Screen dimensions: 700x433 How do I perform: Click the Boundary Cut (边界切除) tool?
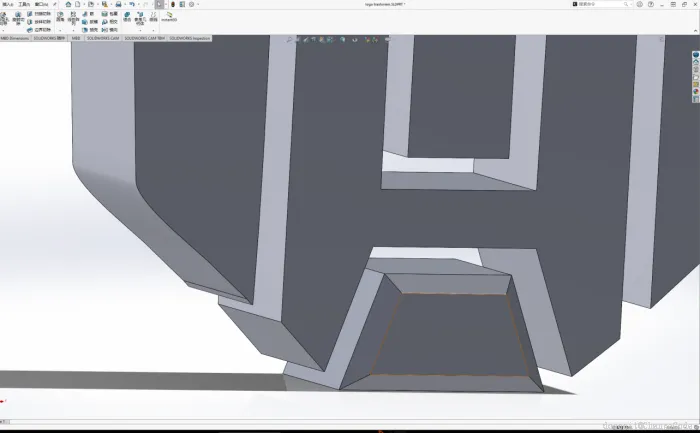(x=40, y=30)
